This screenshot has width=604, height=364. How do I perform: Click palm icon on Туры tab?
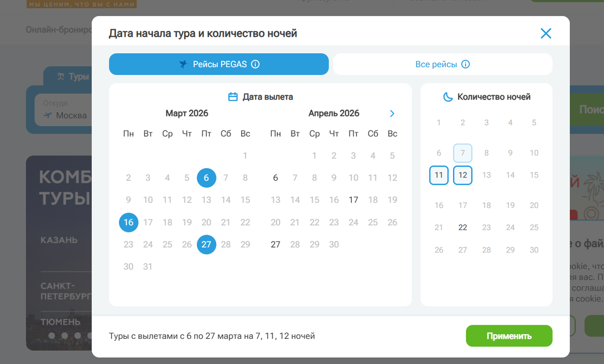click(60, 77)
